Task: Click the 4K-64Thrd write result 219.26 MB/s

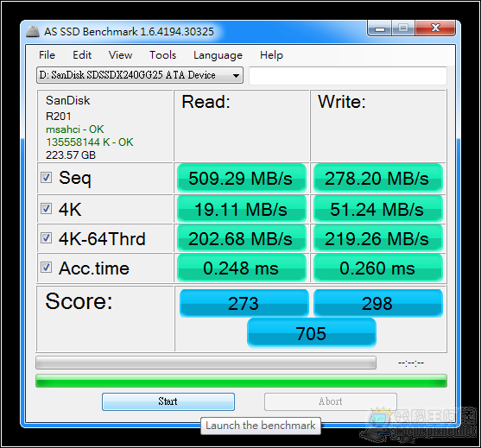Action: [x=378, y=238]
